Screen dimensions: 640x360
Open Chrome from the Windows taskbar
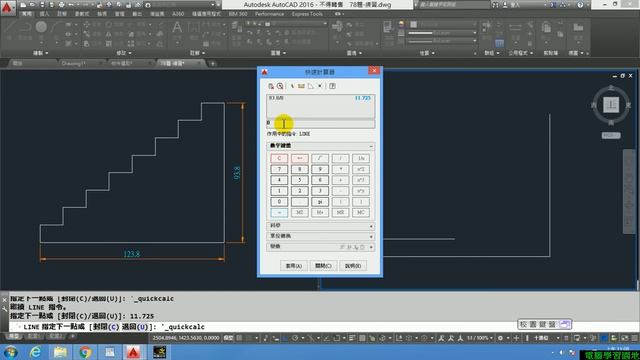pos(85,352)
